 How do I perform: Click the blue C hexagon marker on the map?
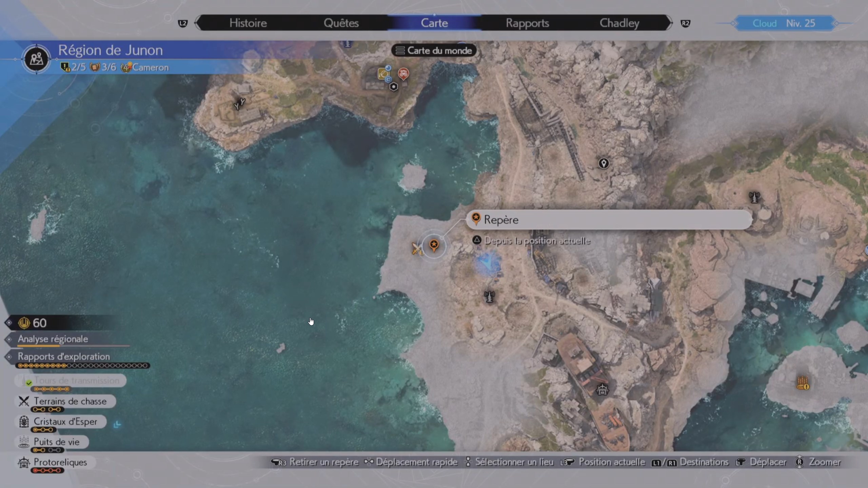(389, 80)
